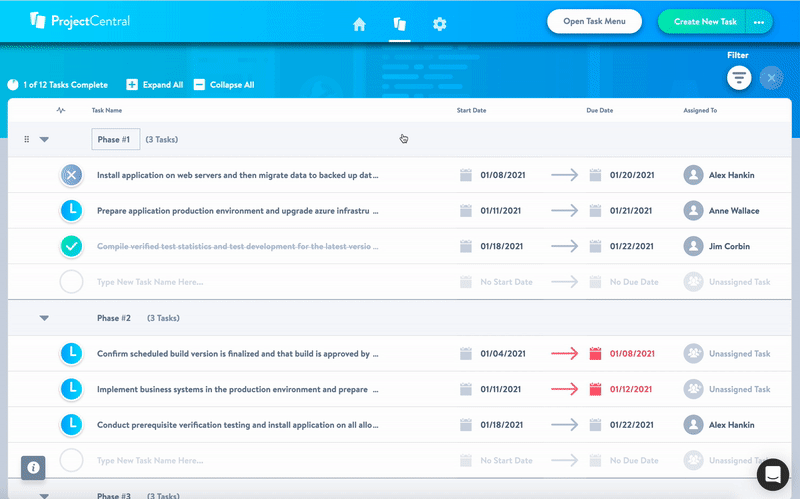Click start calendar icon of Compile verified task
The height and width of the screenshot is (499, 800).
466,246
